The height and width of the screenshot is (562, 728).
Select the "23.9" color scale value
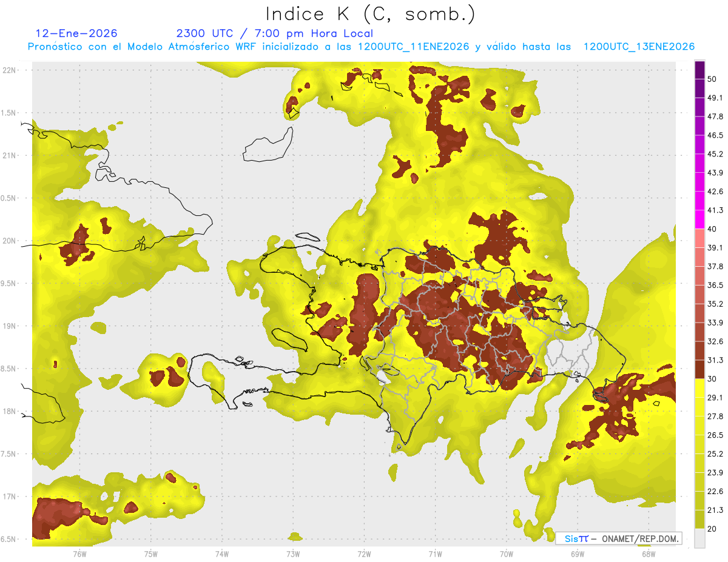(x=715, y=473)
